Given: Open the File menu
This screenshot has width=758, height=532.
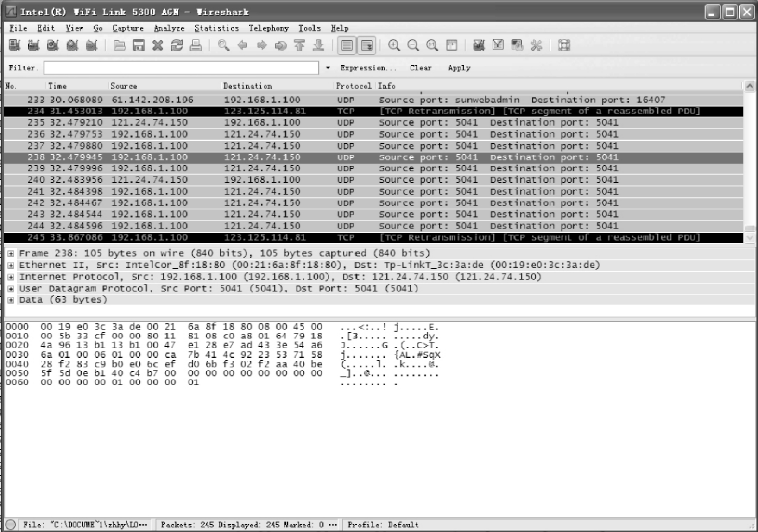Looking at the screenshot, I should click(18, 28).
